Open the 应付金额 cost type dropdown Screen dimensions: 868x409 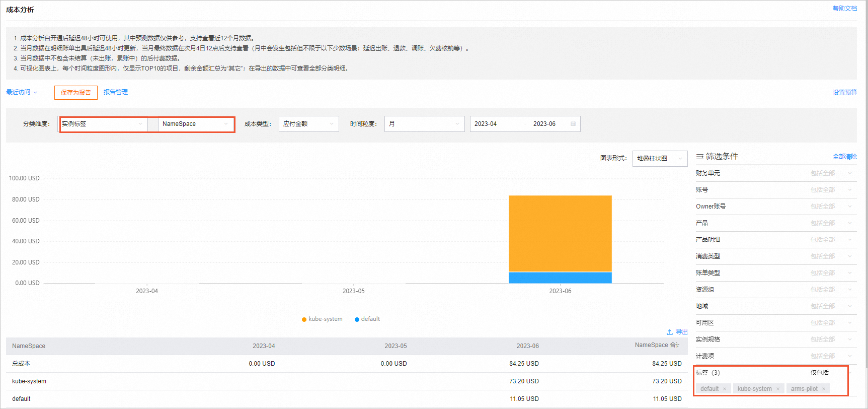308,124
